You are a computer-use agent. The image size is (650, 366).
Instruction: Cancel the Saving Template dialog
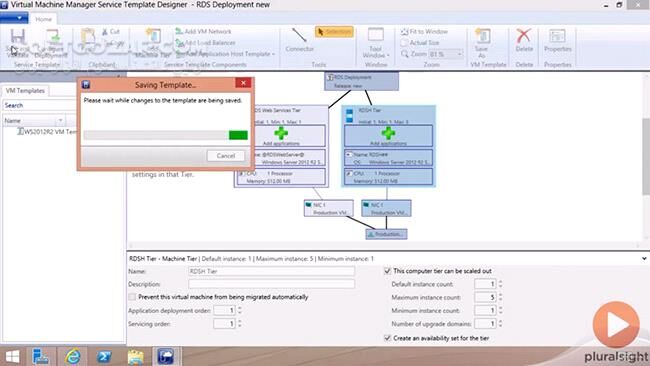(x=226, y=156)
